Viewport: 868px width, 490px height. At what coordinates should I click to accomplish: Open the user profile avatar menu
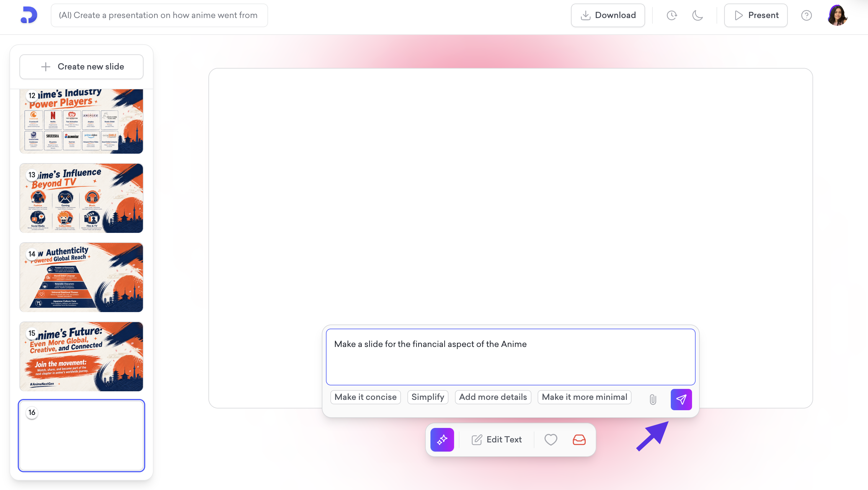[837, 15]
